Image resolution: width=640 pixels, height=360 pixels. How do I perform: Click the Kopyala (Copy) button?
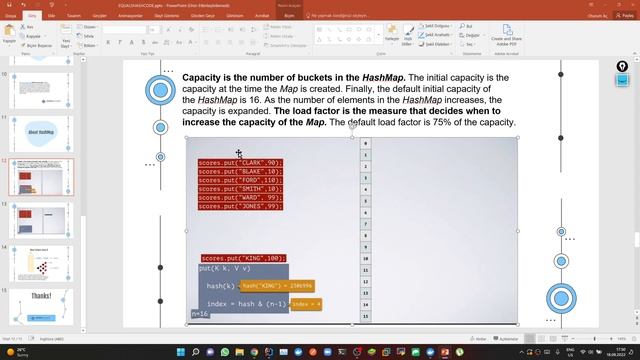31,36
